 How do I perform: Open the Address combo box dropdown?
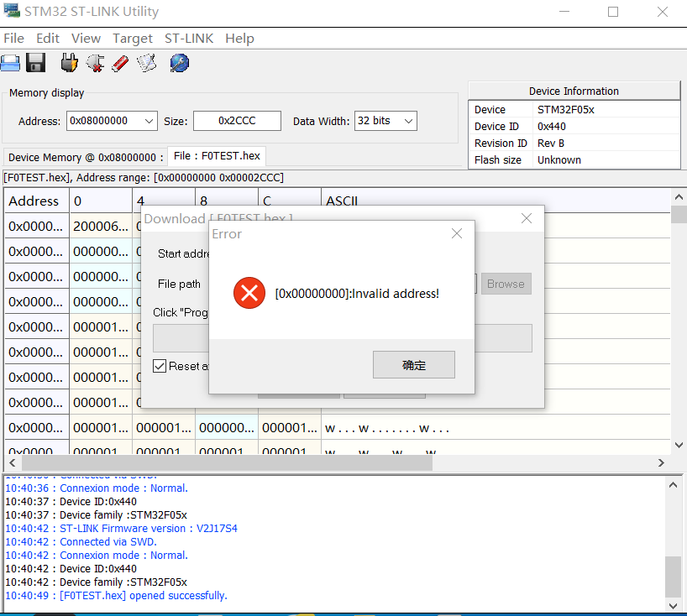149,121
